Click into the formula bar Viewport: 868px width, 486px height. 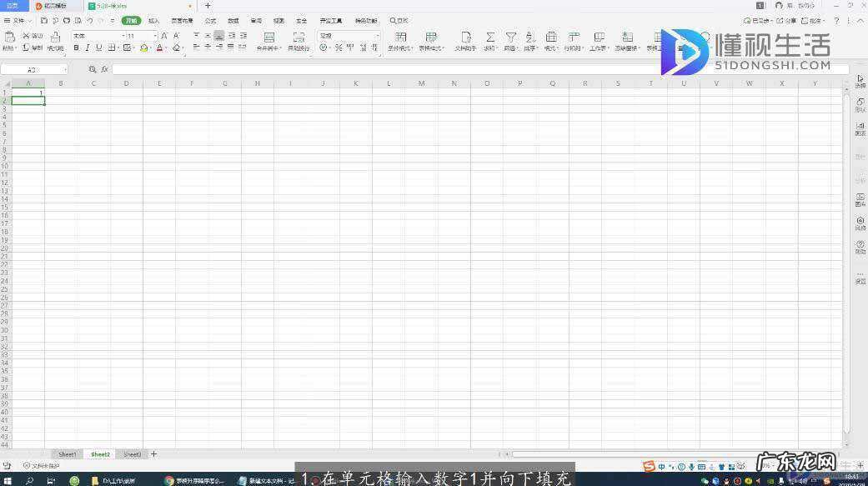coord(480,69)
